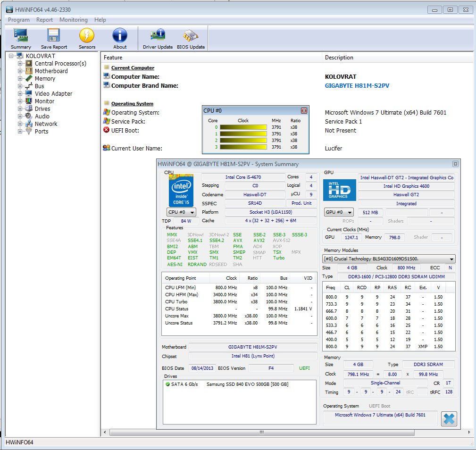Screen dimensions: 476x450
Task: Click the Prod. Unit button
Action: coord(301,203)
